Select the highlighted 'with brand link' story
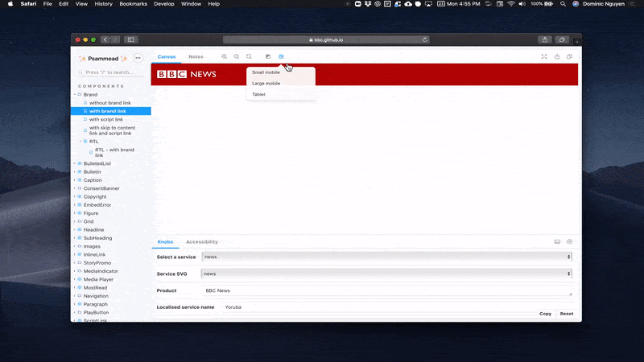644x362 pixels. [111, 111]
